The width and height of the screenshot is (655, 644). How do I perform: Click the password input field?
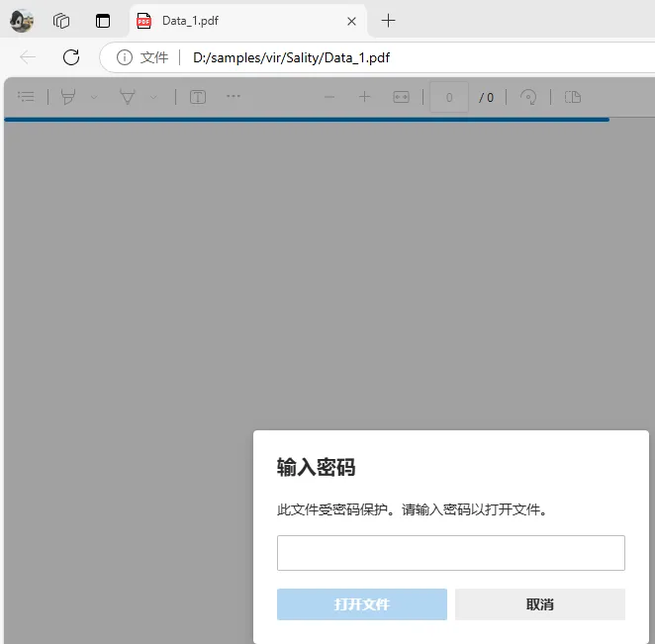(450, 553)
